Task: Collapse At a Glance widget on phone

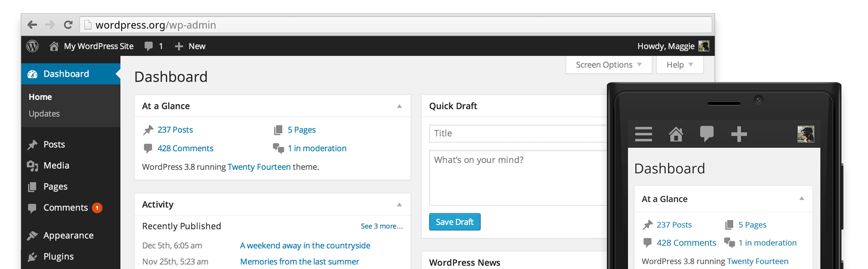Action: (801, 199)
